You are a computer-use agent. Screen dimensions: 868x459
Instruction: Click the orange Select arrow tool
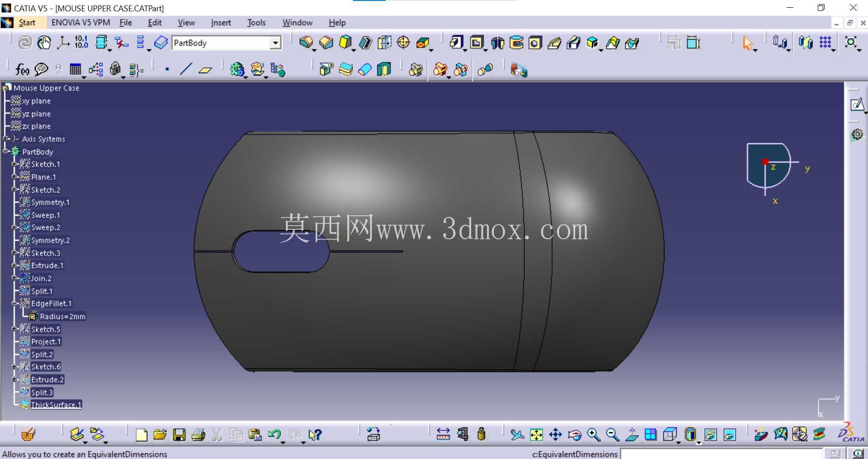[x=747, y=43]
